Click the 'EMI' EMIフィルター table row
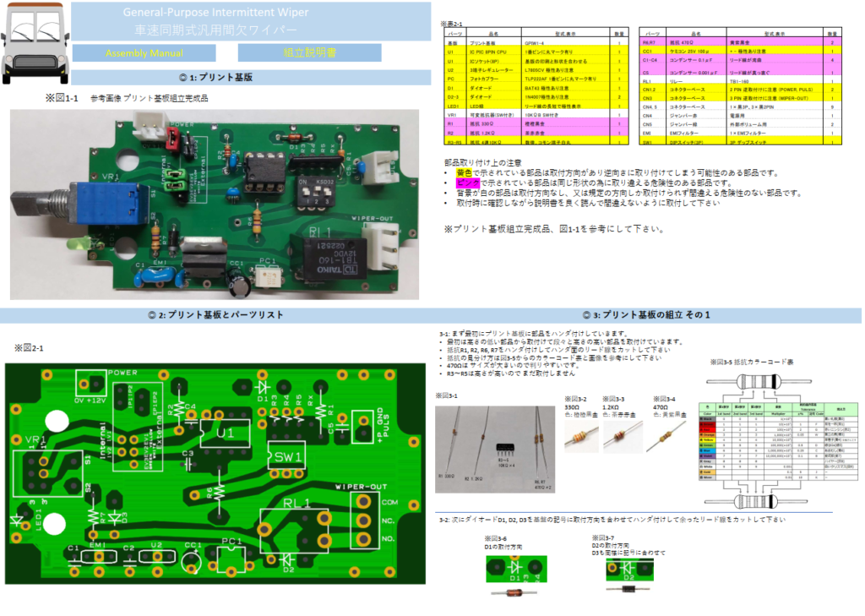 740,133
